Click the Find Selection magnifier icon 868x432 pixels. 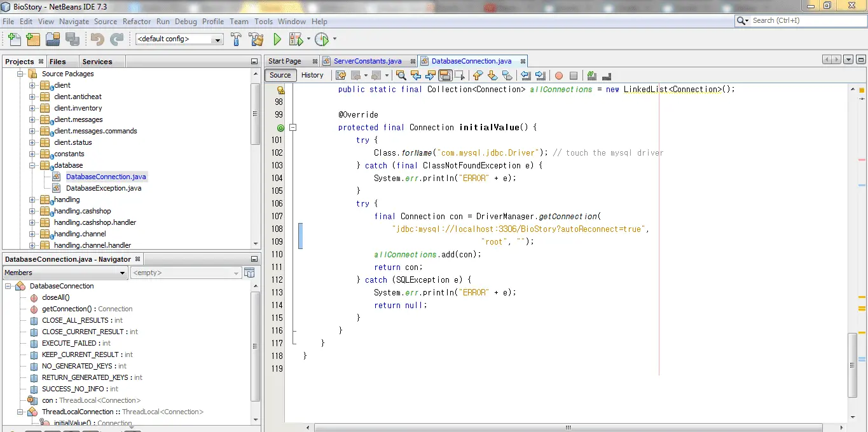pos(401,76)
